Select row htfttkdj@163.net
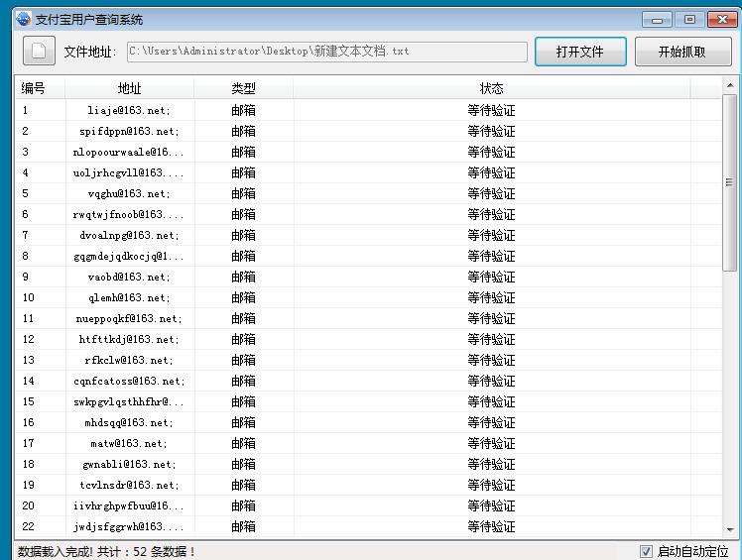The height and width of the screenshot is (560, 742). coord(369,339)
